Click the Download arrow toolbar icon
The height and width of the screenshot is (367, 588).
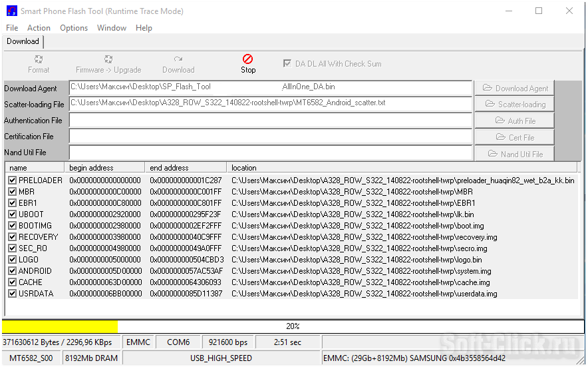(x=178, y=59)
